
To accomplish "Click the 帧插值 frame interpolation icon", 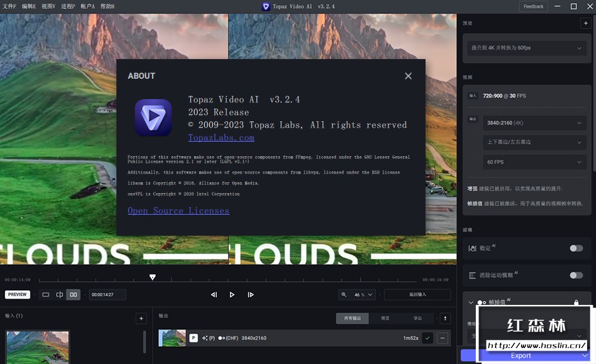I will pos(482,302).
